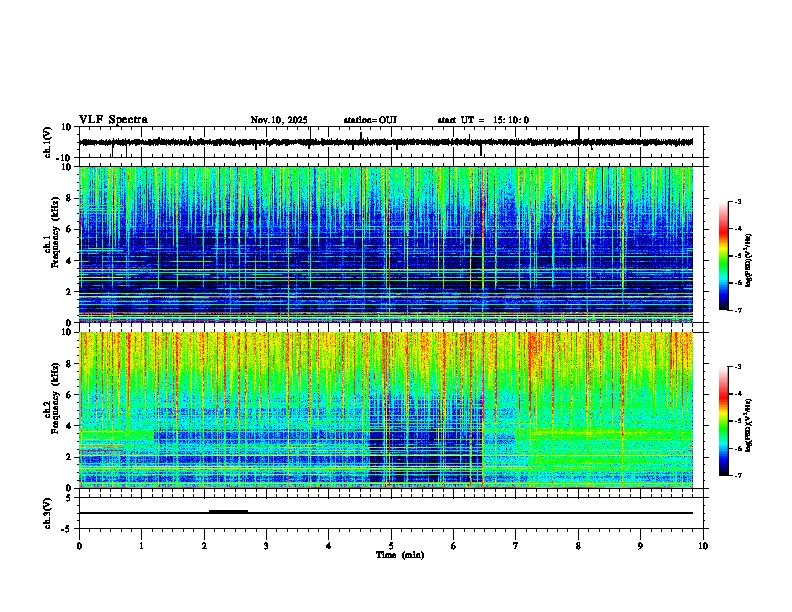Image resolution: width=792 pixels, height=612 pixels.
Task: Click the "VLF Spectra" plot title
Action: 113,120
